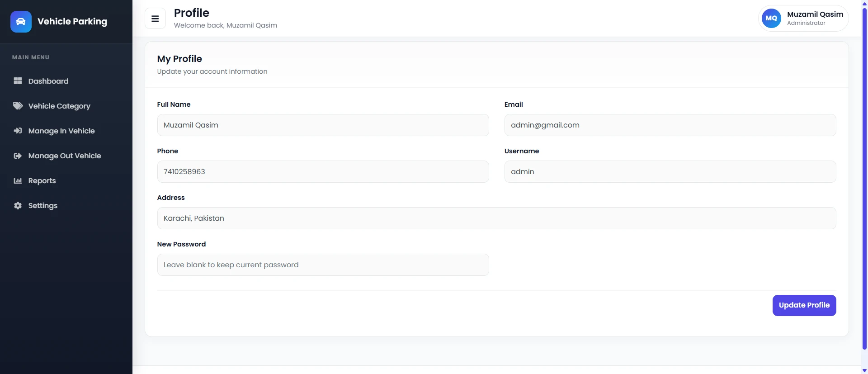
Task: Click the Vehicle Category tags icon
Action: pos(18,106)
